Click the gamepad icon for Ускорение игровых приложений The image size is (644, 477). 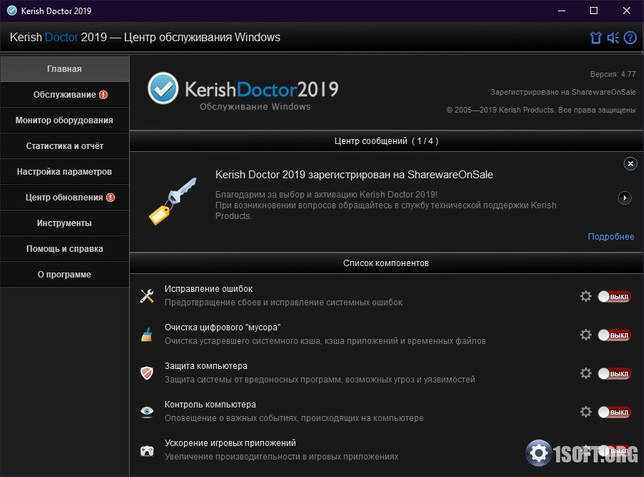[x=147, y=451]
